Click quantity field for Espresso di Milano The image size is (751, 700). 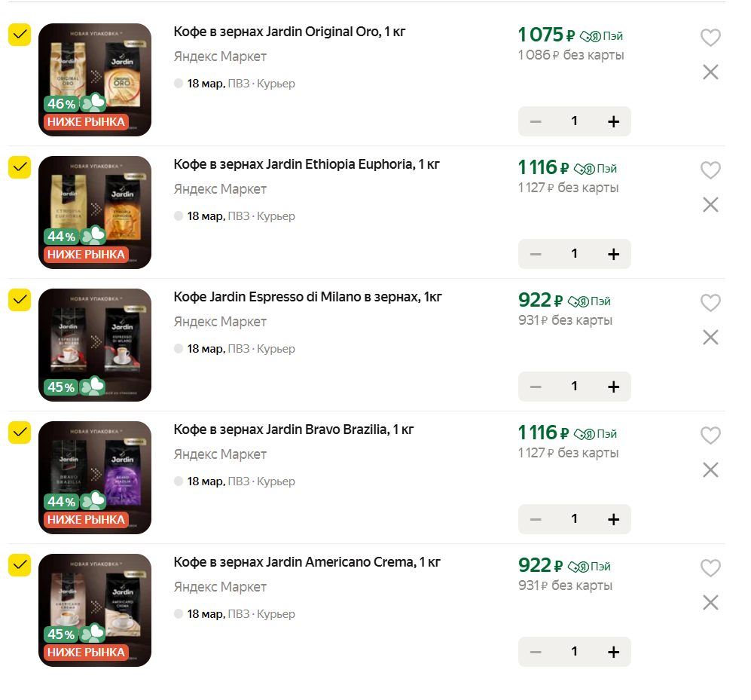pos(574,387)
